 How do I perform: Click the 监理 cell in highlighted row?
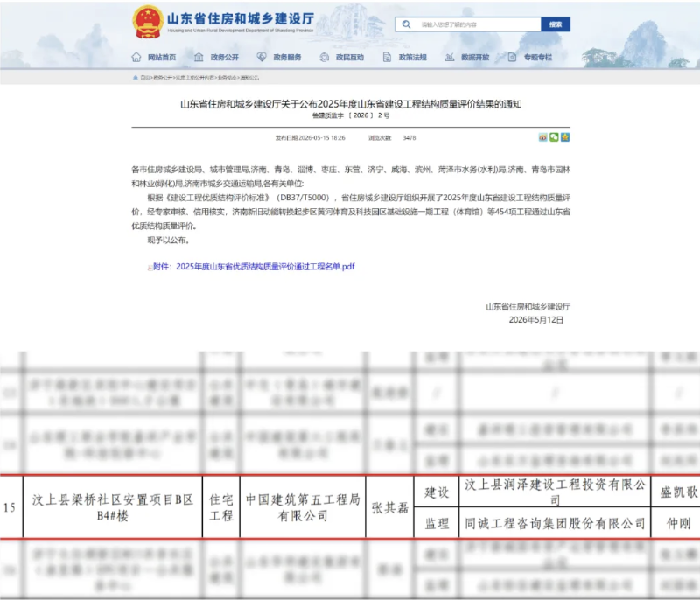tap(437, 523)
